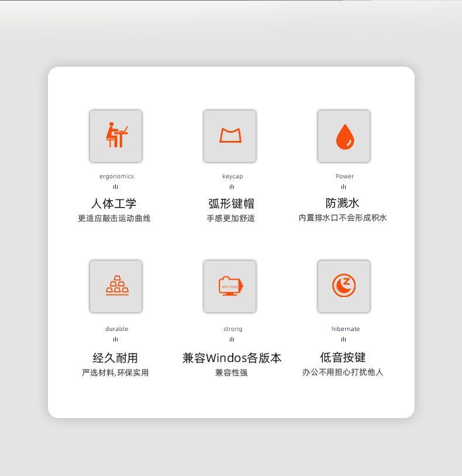462x476 pixels.
Task: Click the 弧形键帽 heading
Action: point(231,203)
